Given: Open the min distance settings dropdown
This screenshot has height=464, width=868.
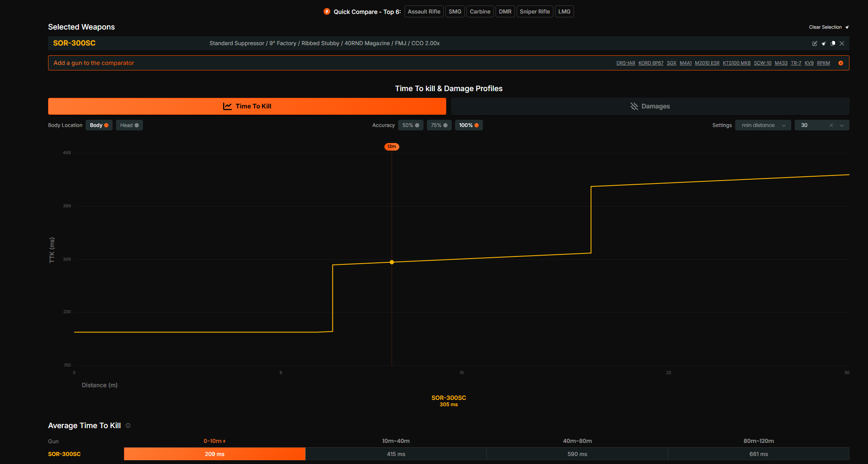Looking at the screenshot, I should [763, 125].
